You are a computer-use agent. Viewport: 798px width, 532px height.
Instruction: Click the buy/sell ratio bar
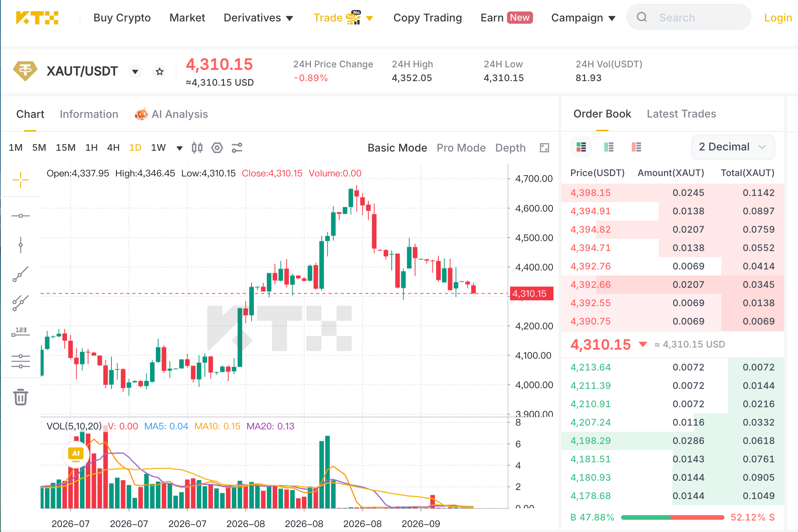click(x=672, y=517)
